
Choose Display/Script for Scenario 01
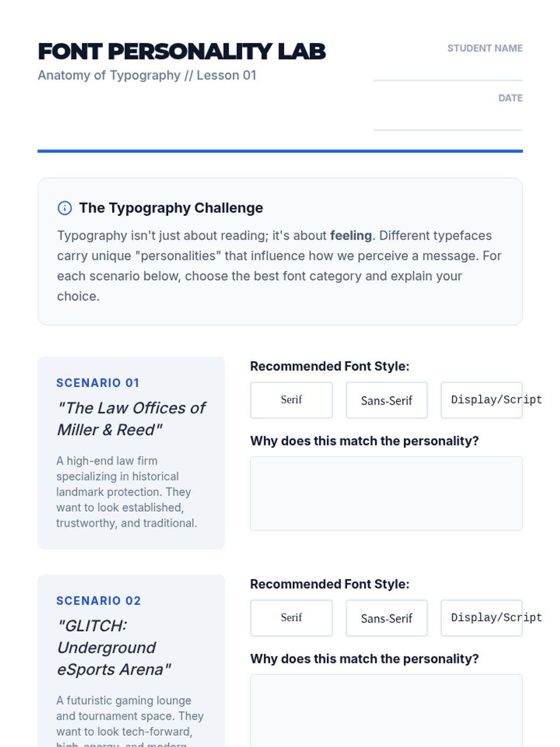tap(482, 400)
